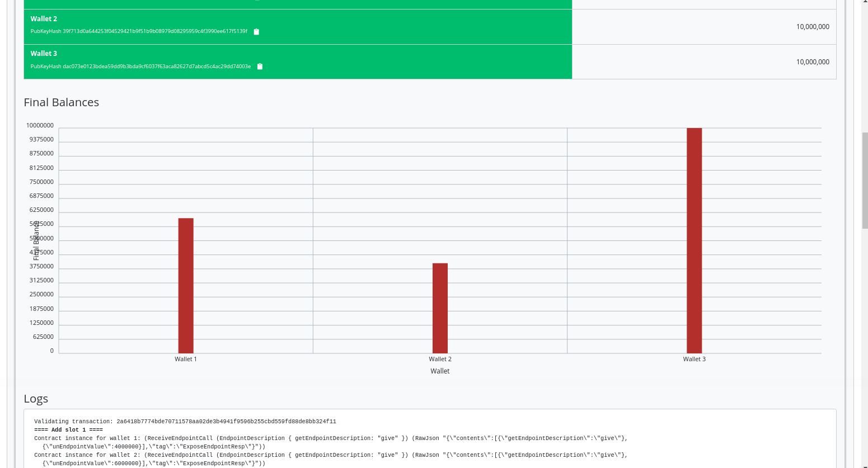The width and height of the screenshot is (868, 468).
Task: Click Wallet 3's PubKeyHash text
Action: coord(140,67)
